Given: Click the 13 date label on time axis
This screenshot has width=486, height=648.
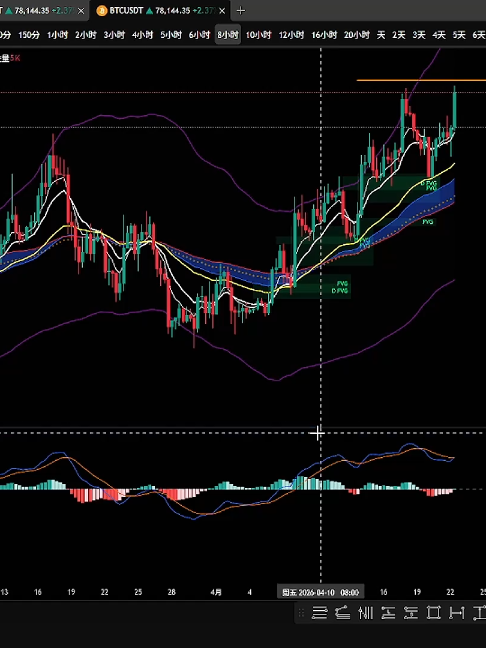Looking at the screenshot, I should click(4, 592).
